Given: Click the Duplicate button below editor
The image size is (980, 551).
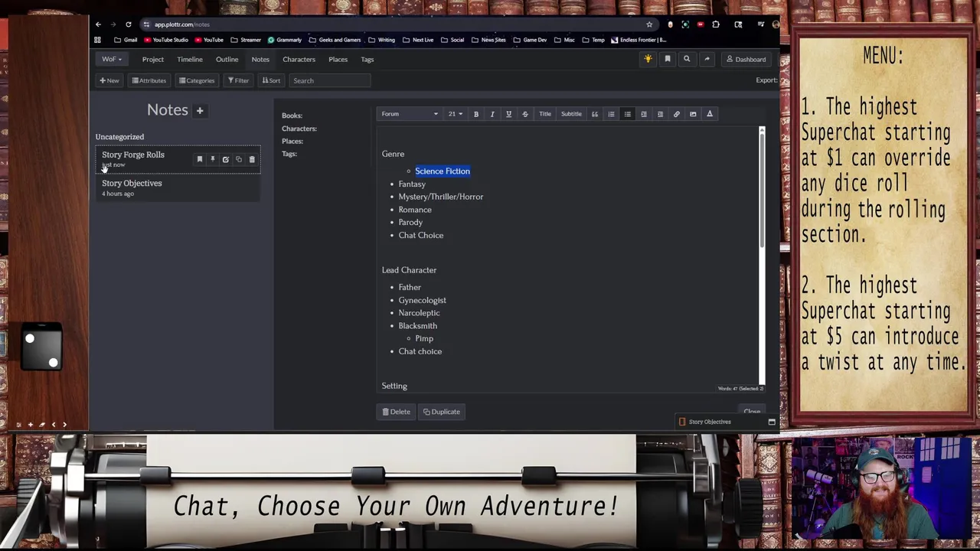Looking at the screenshot, I should (442, 412).
